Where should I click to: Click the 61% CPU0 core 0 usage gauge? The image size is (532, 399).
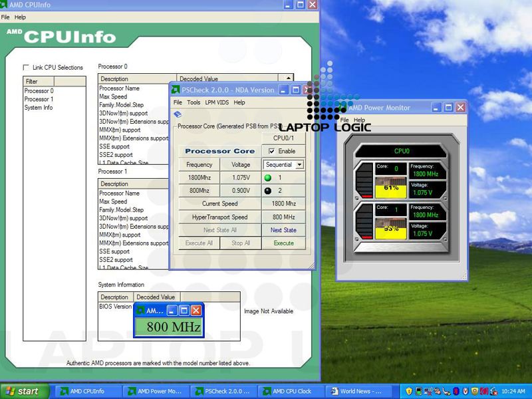[391, 188]
